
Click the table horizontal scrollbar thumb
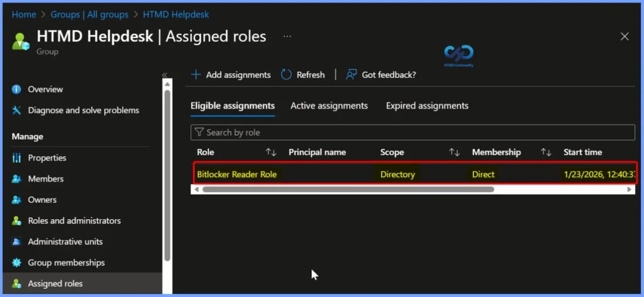point(348,190)
